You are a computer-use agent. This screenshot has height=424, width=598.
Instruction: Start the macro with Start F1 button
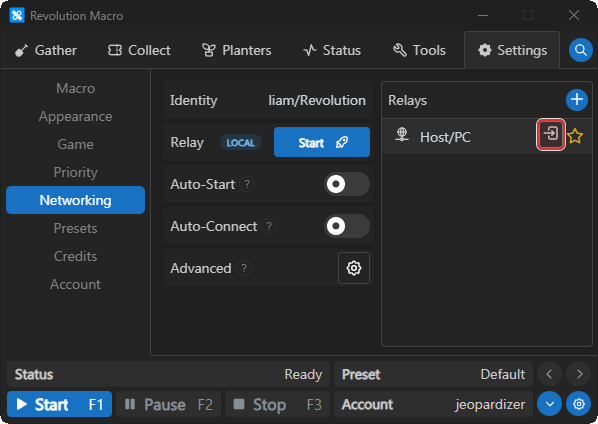[x=59, y=404]
